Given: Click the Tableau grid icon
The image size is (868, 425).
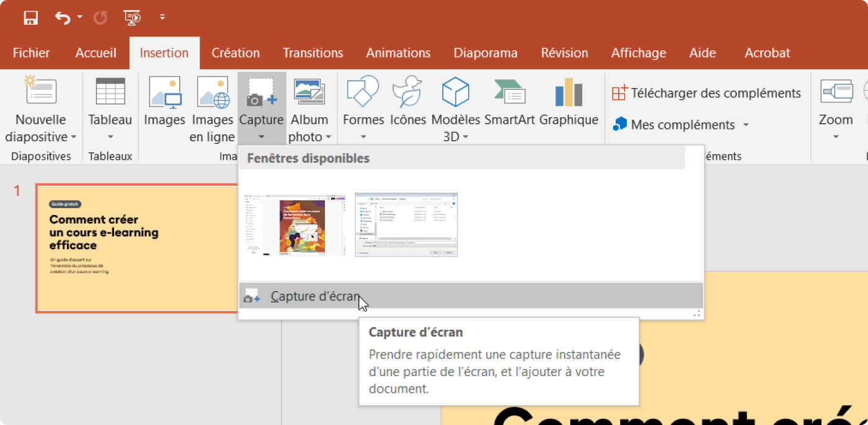Looking at the screenshot, I should pos(110,91).
